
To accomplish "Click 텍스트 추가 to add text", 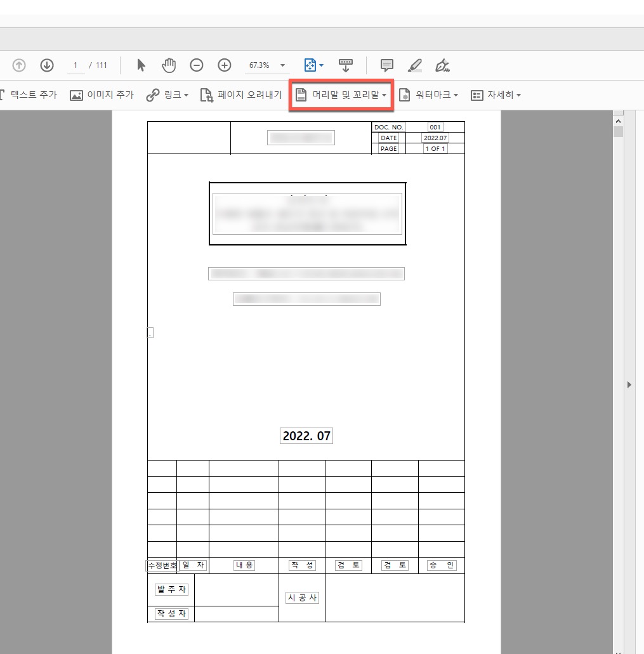I will pyautogui.click(x=29, y=95).
